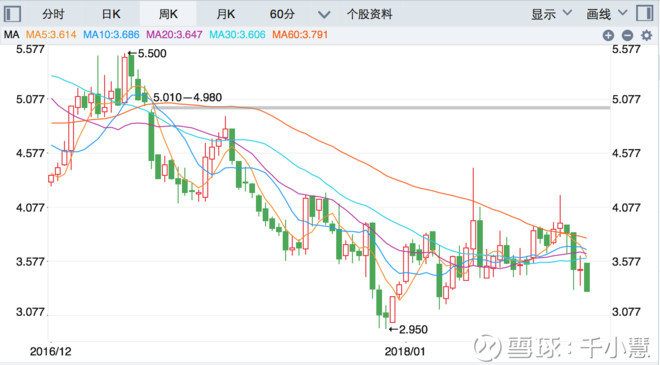This screenshot has width=660, height=365.
Task: Click the MA20:3.647 value
Action: click(174, 35)
